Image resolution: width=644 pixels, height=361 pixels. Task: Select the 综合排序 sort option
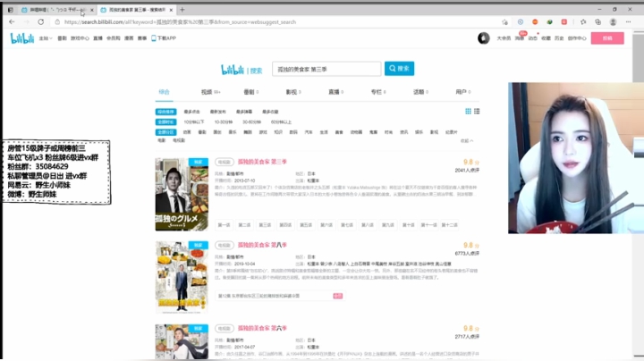point(166,112)
